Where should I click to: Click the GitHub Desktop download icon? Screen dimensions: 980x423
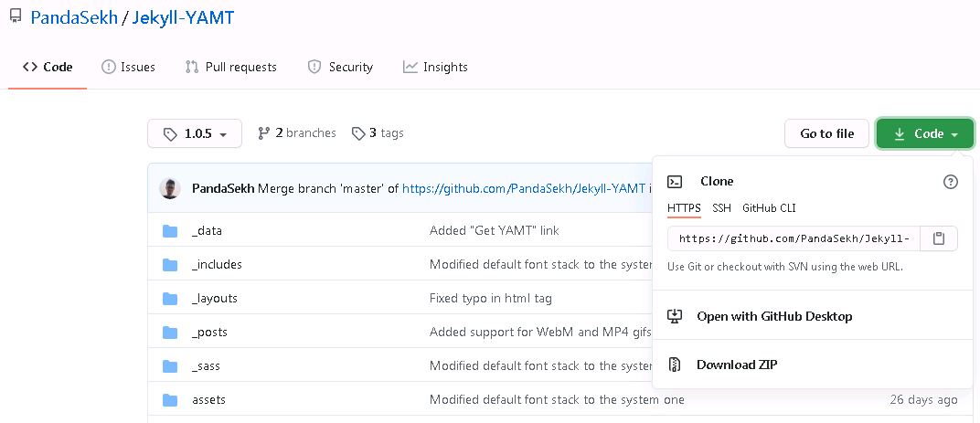(x=675, y=316)
